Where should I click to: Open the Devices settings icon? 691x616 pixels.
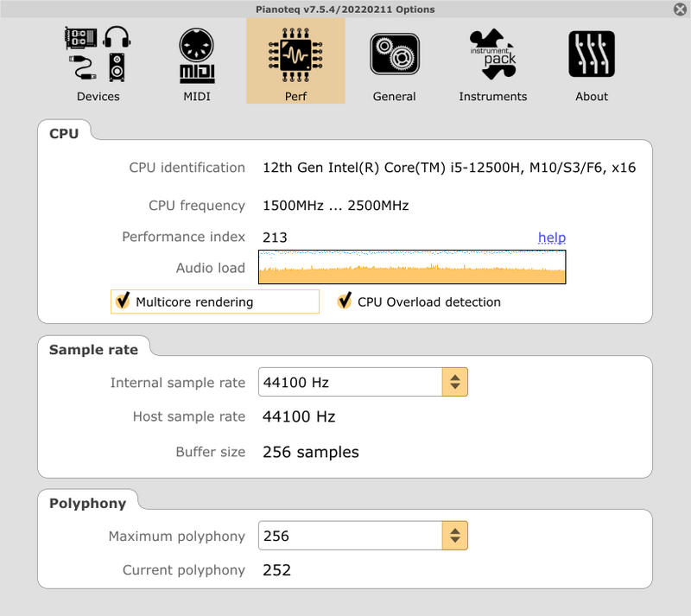click(x=98, y=54)
